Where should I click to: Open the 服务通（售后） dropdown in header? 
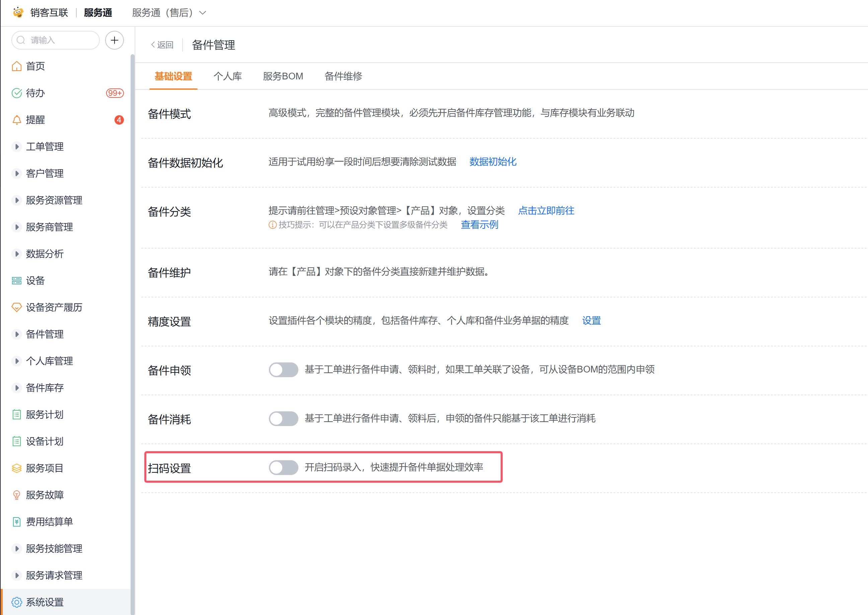[169, 13]
